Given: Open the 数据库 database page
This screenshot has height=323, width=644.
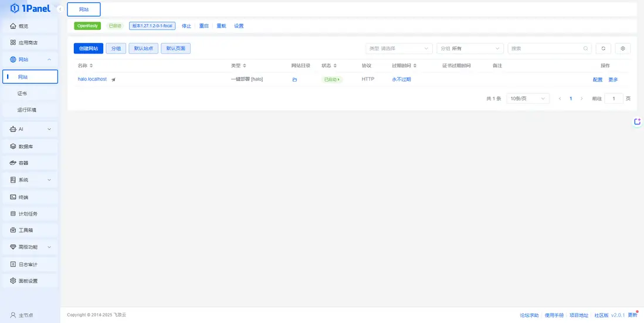Looking at the screenshot, I should point(29,146).
